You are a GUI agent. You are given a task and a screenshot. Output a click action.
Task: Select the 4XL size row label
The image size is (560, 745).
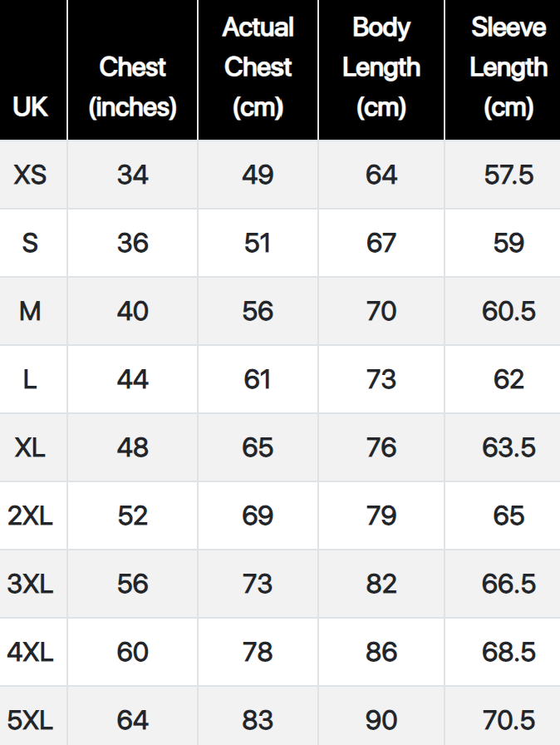point(31,652)
